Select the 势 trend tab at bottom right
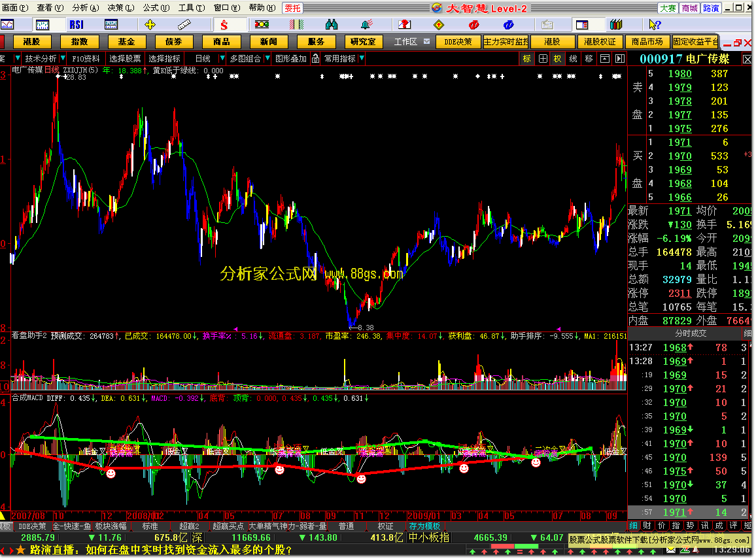 tap(691, 525)
